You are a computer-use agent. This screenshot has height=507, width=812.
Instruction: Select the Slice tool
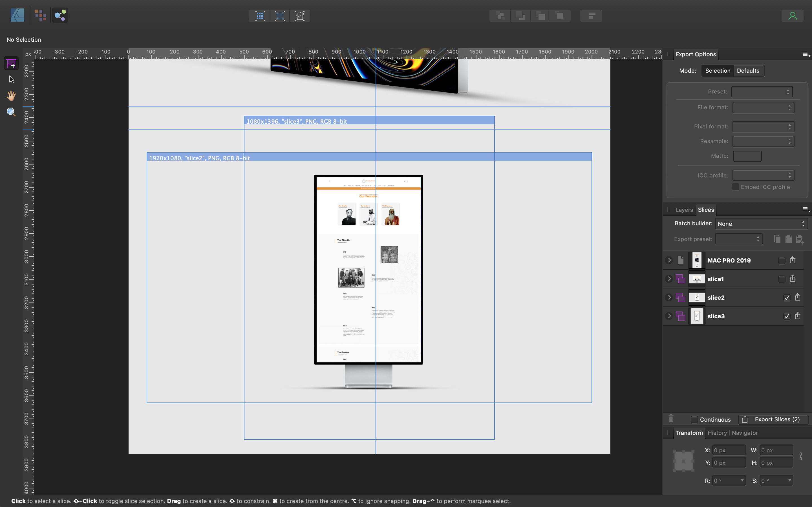tap(11, 63)
